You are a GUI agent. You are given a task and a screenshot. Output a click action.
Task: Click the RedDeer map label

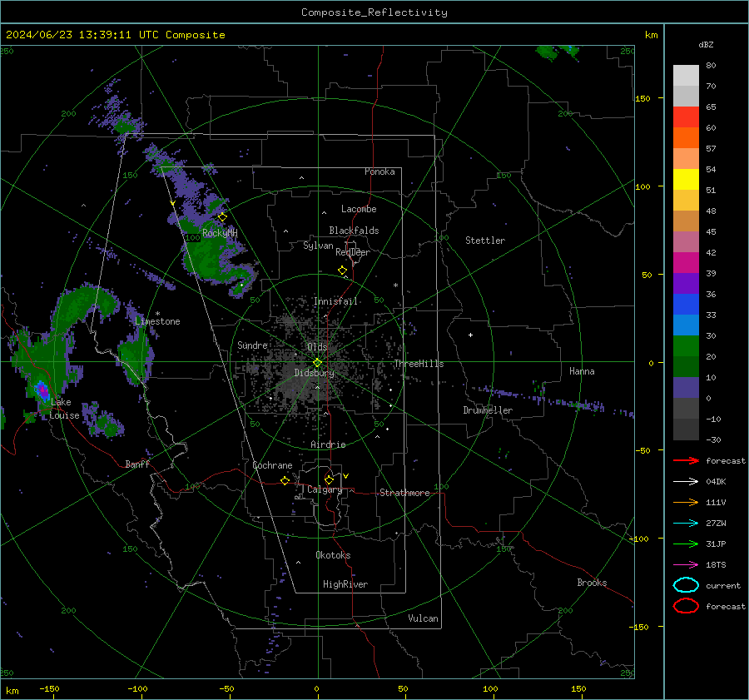click(353, 252)
